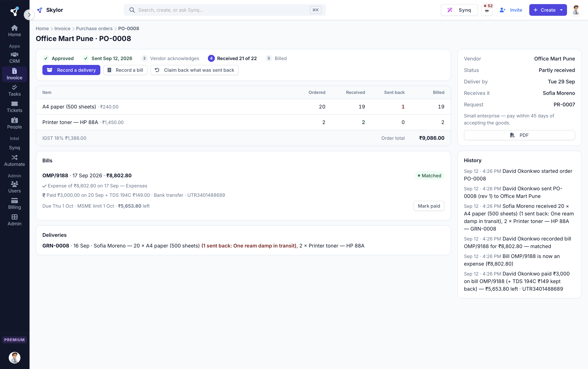This screenshot has width=588, height=369.
Task: Click Record a delivery
Action: 71,70
